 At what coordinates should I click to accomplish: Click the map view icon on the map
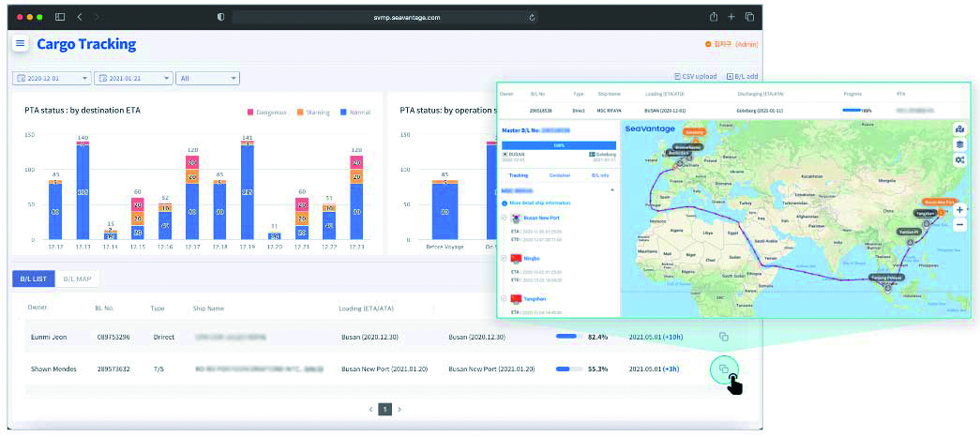pos(959,128)
